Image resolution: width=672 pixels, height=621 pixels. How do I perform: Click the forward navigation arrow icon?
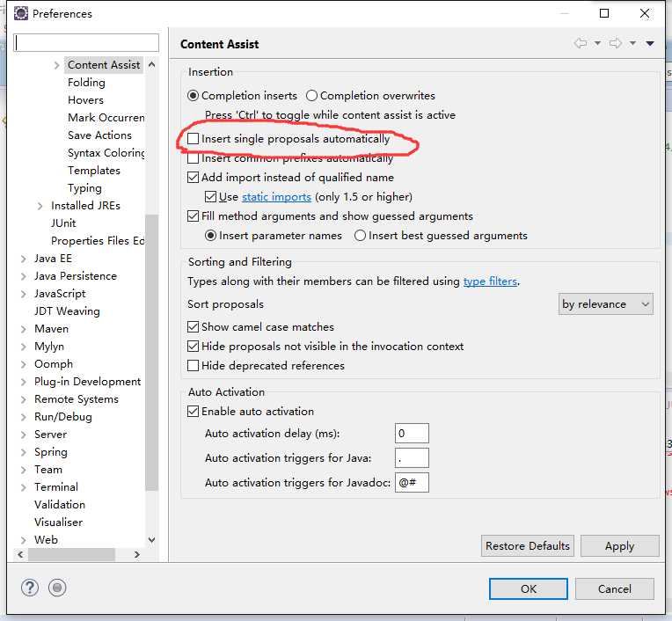[x=616, y=43]
